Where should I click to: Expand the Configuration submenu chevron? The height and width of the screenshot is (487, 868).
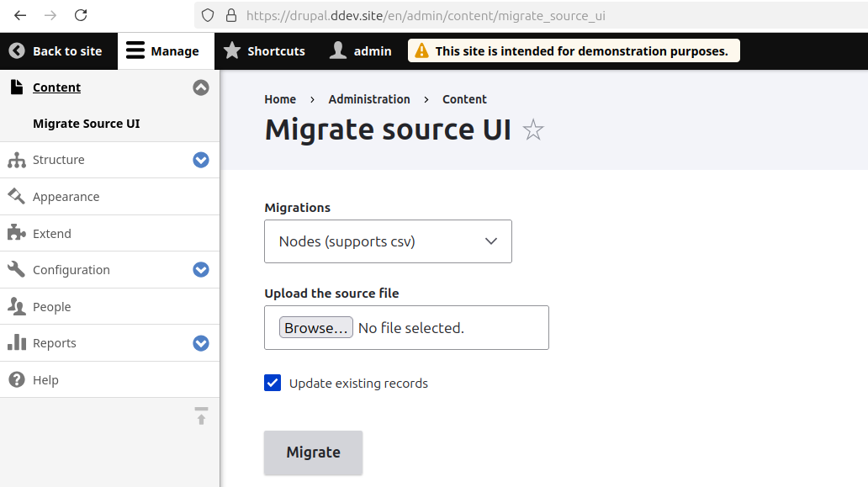coord(200,269)
